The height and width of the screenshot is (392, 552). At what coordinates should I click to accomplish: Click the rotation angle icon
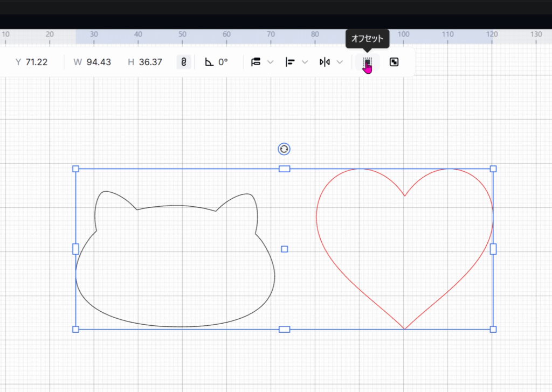(209, 62)
